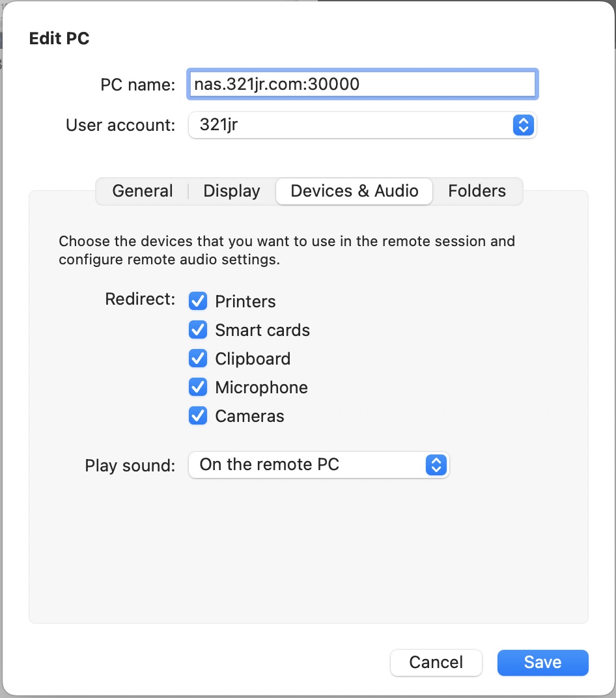Disable Clipboard redirection checkbox
The height and width of the screenshot is (698, 616).
198,358
